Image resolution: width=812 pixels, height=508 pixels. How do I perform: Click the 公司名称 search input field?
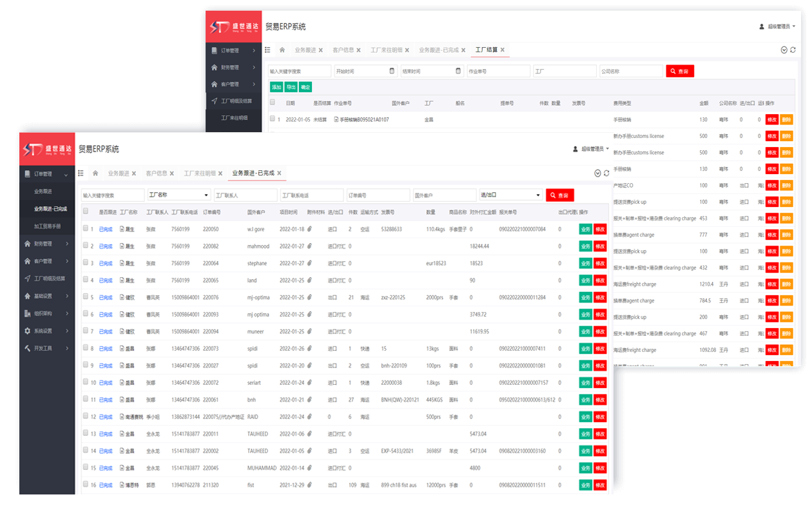click(630, 71)
